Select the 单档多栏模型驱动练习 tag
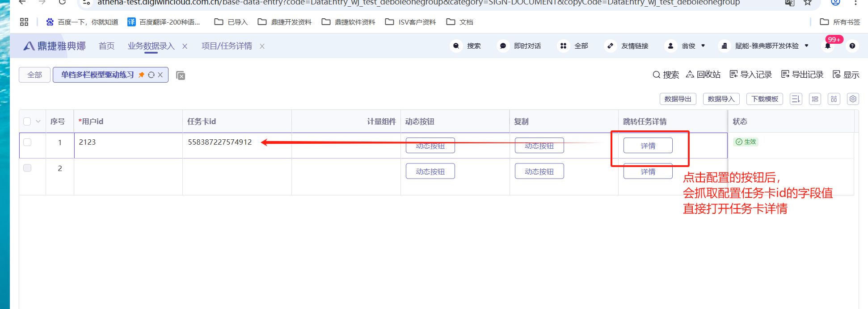 tap(97, 75)
